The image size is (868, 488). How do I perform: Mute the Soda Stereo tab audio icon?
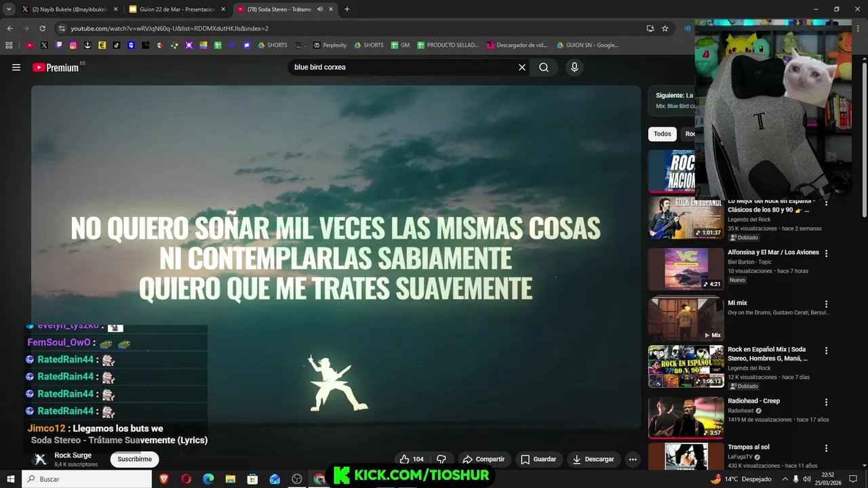[x=319, y=9]
